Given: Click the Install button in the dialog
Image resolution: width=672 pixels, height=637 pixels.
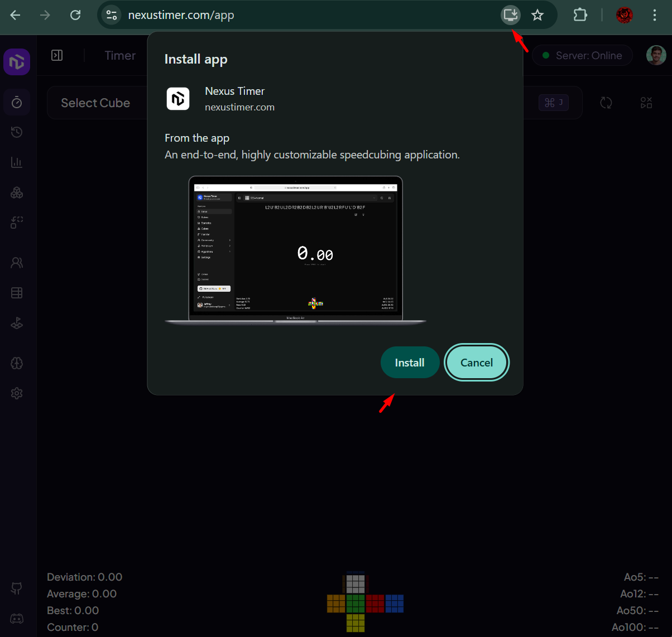Looking at the screenshot, I should pos(410,363).
